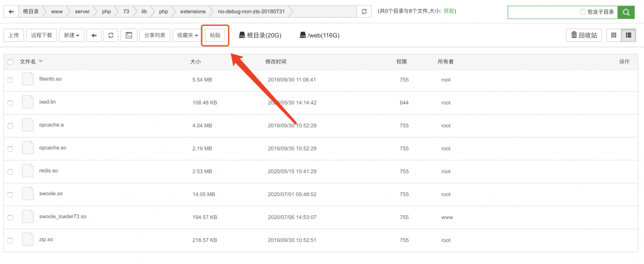Open the 收藏夹 dropdown
This screenshot has height=264, width=644.
click(188, 35)
